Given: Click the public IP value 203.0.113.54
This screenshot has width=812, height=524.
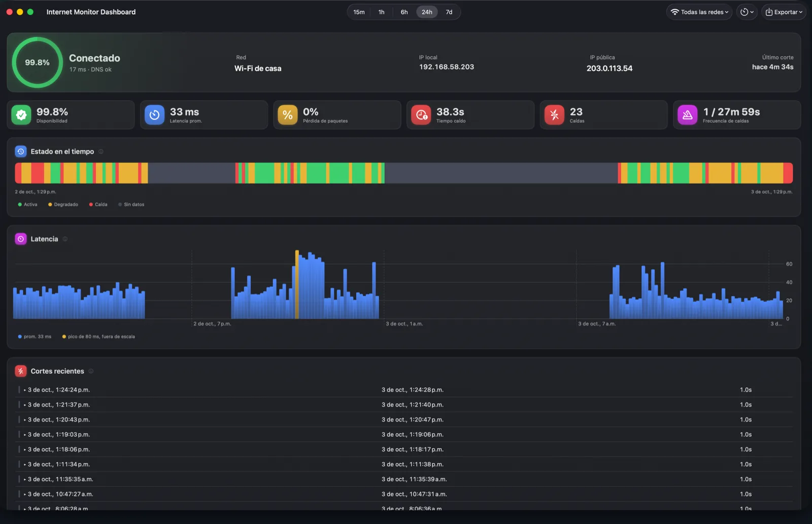Looking at the screenshot, I should pos(610,69).
